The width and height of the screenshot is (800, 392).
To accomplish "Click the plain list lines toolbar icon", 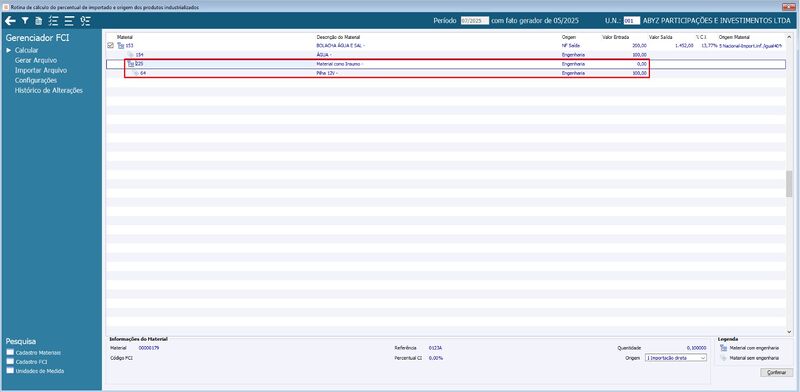I will pyautogui.click(x=69, y=21).
